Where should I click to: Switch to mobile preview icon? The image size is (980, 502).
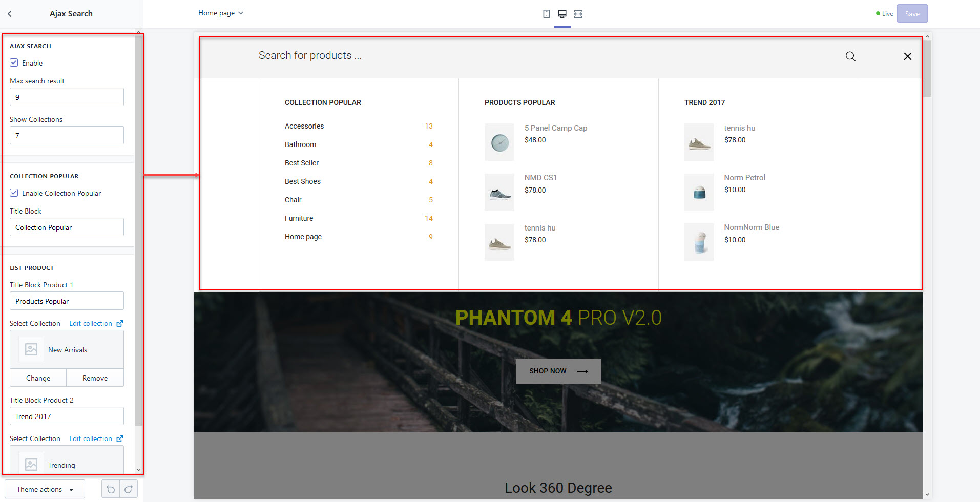coord(547,14)
